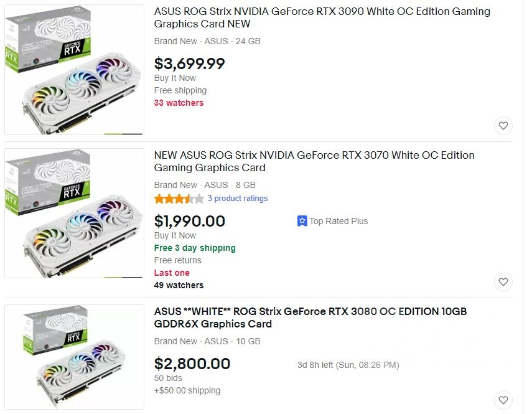The width and height of the screenshot is (532, 414).
Task: Open the ASUS **WHITE** RTX 3080 listing title
Action: (x=310, y=318)
